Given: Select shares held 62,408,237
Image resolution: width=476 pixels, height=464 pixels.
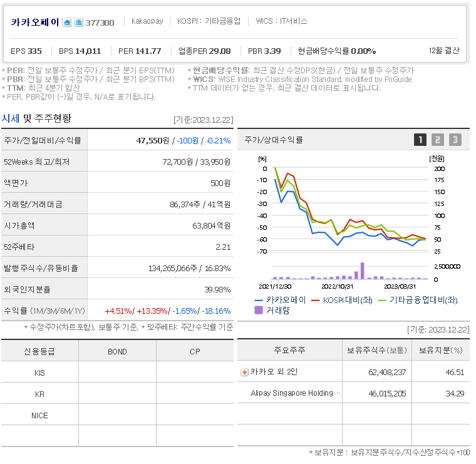Looking at the screenshot, I should click(x=387, y=372).
